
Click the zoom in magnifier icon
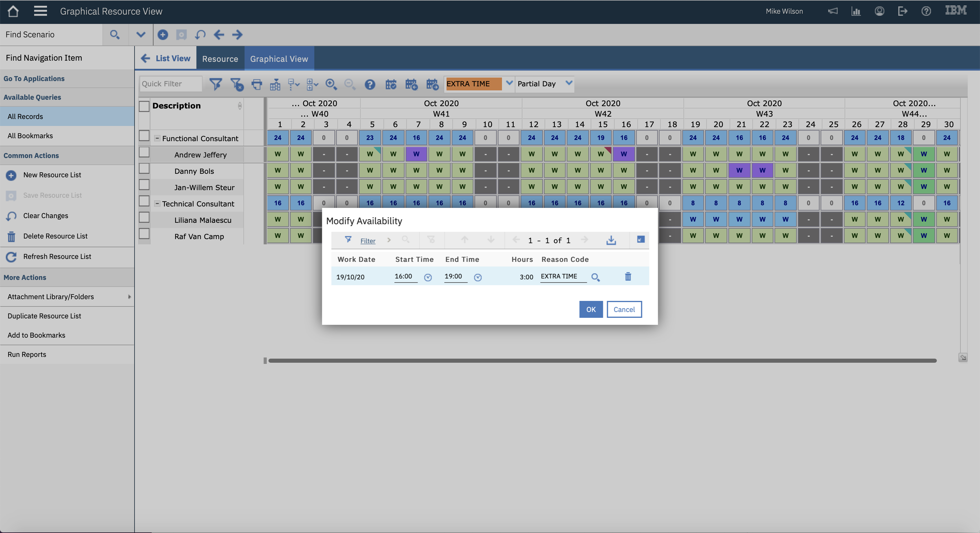coord(331,84)
